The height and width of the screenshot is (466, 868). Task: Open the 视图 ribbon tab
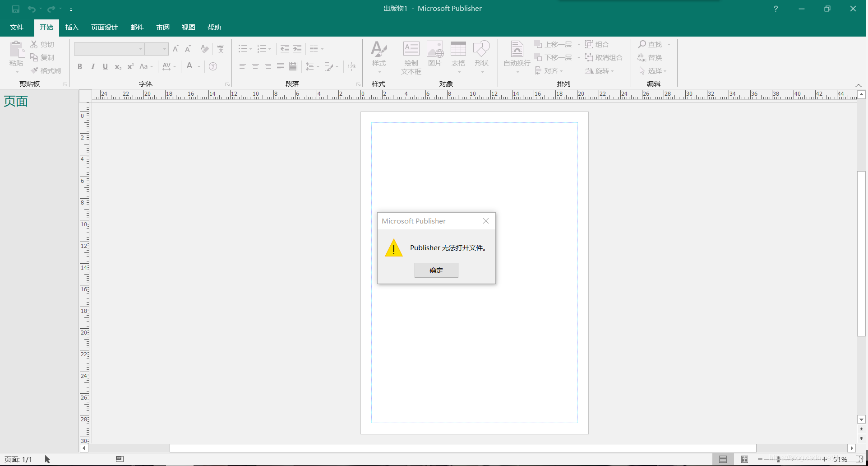(189, 27)
